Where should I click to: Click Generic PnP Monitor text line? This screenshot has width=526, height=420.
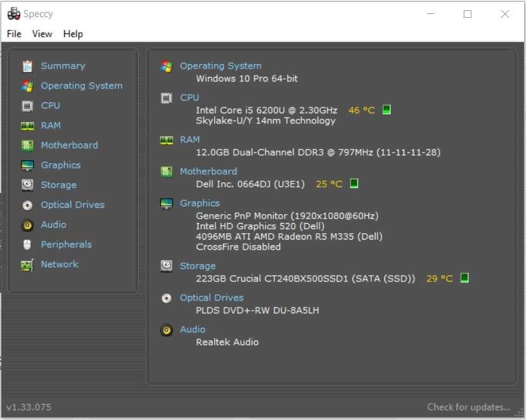click(287, 215)
